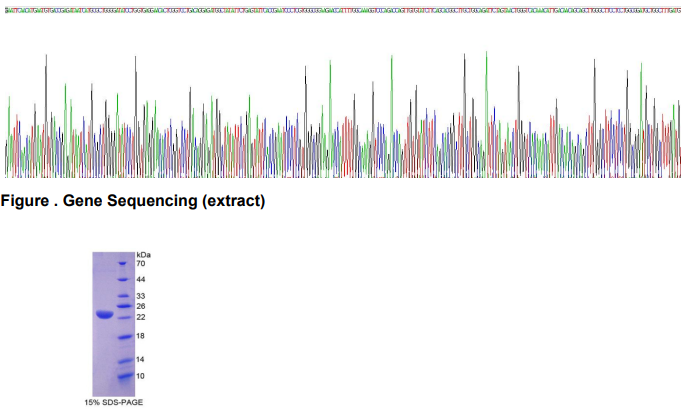The width and height of the screenshot is (689, 415).
Task: Select the 33 kDa marker label
Action: tap(141, 296)
